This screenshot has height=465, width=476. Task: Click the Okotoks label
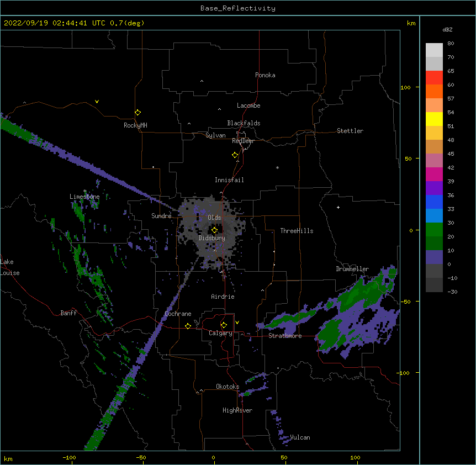click(228, 387)
